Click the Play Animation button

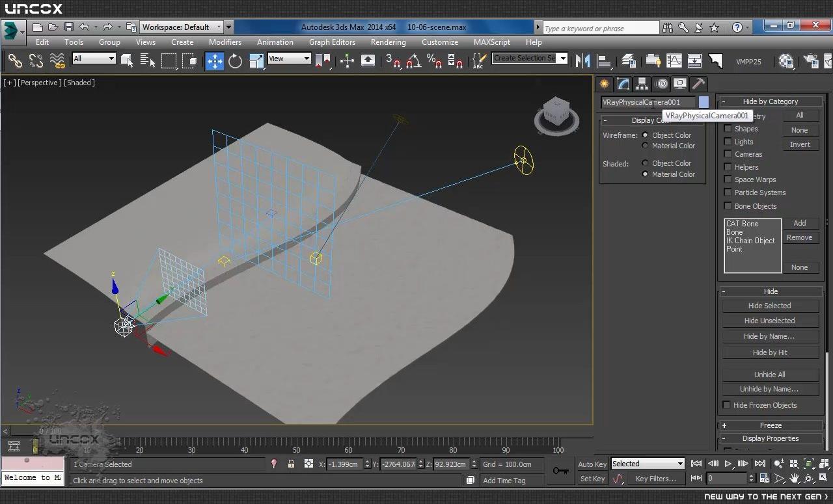coord(728,464)
